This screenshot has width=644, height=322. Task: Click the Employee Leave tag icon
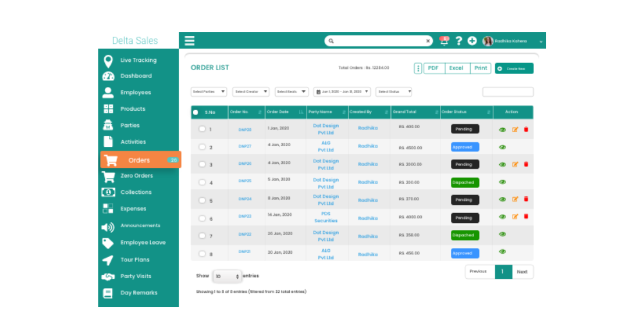pyautogui.click(x=108, y=243)
